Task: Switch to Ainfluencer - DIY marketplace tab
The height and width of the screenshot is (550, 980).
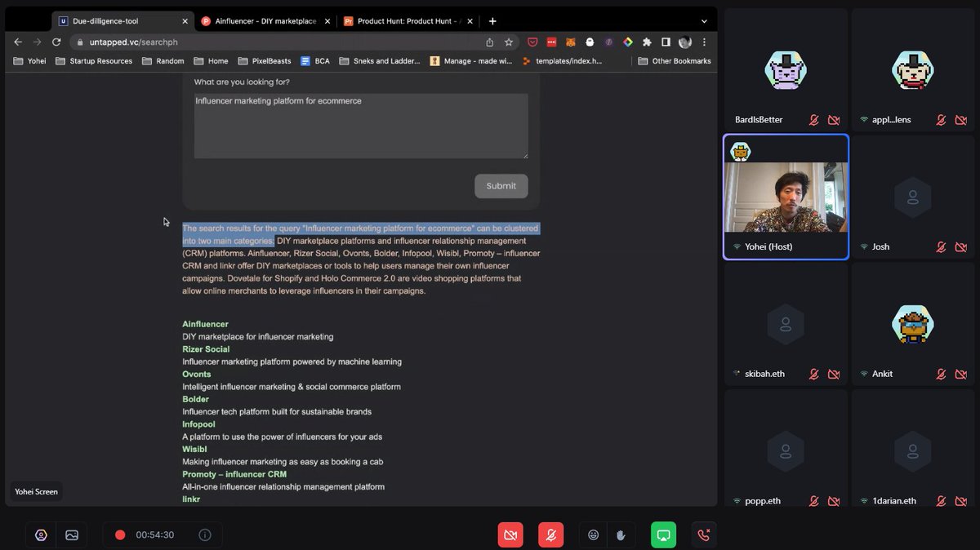Action: click(264, 21)
